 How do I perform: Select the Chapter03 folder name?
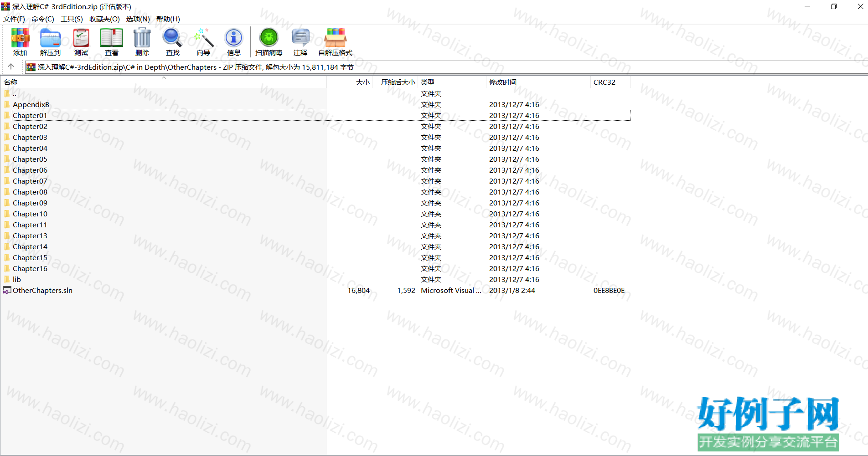click(30, 137)
